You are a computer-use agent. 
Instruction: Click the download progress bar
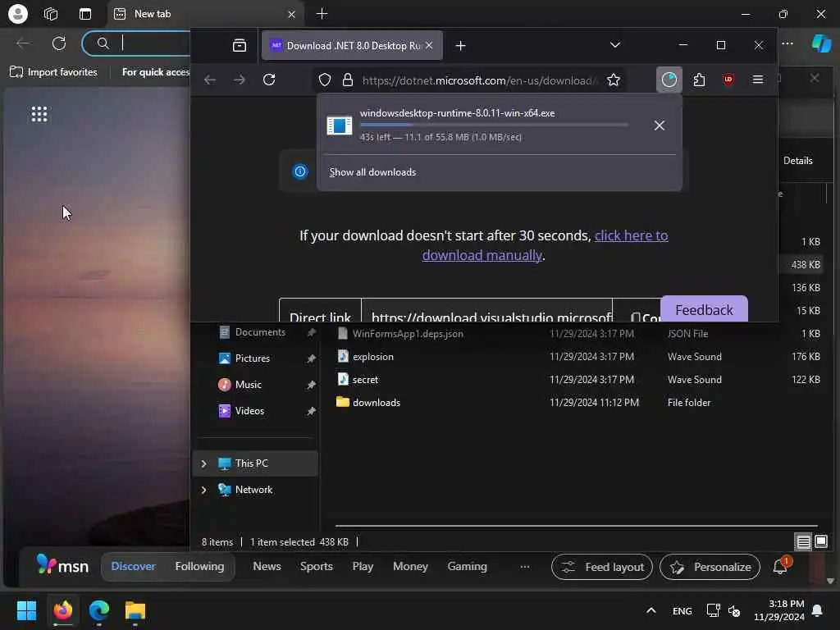(x=494, y=125)
